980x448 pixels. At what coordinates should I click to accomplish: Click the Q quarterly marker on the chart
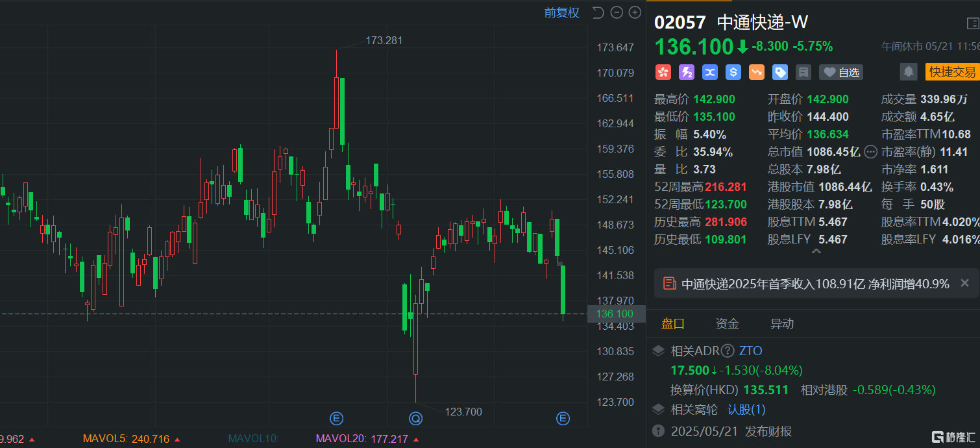click(x=415, y=418)
